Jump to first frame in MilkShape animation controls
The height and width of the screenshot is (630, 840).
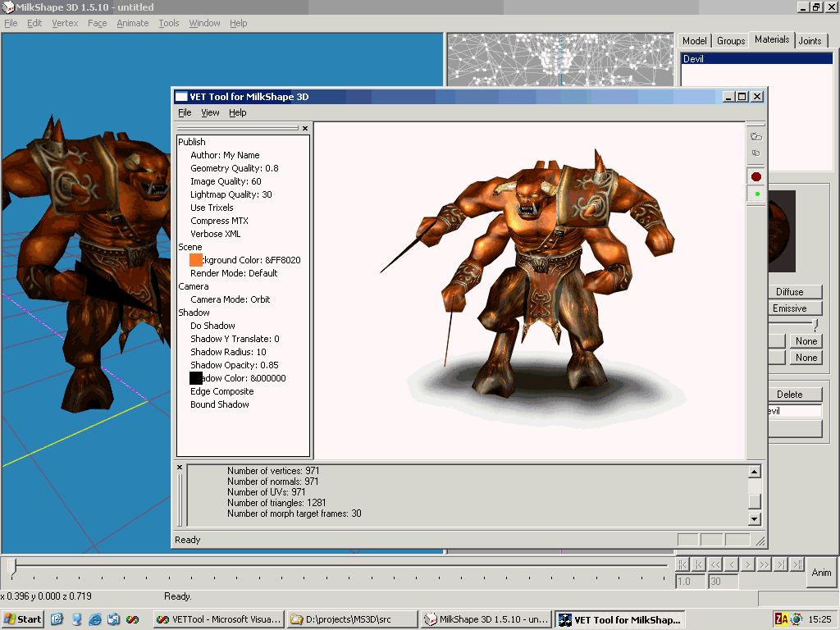point(682,564)
